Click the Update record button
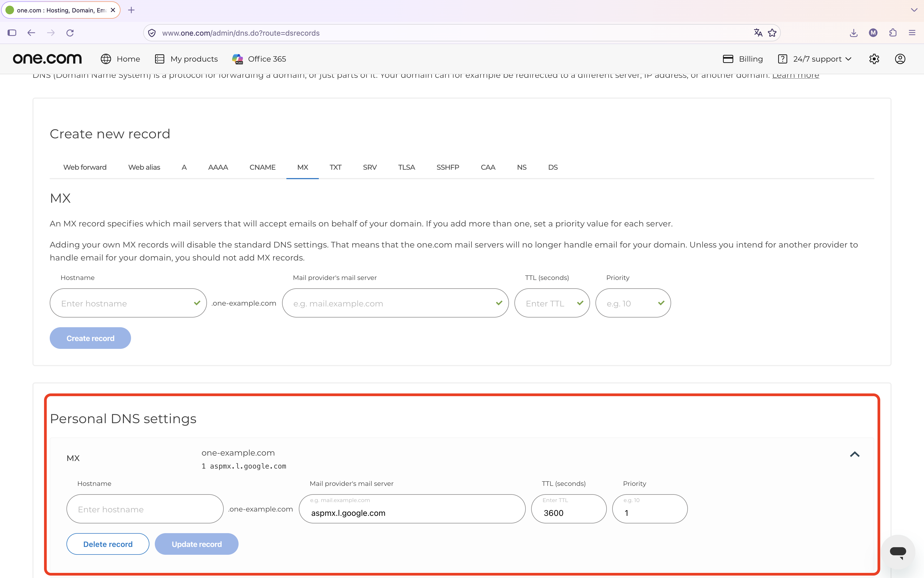The height and width of the screenshot is (578, 924). click(196, 544)
